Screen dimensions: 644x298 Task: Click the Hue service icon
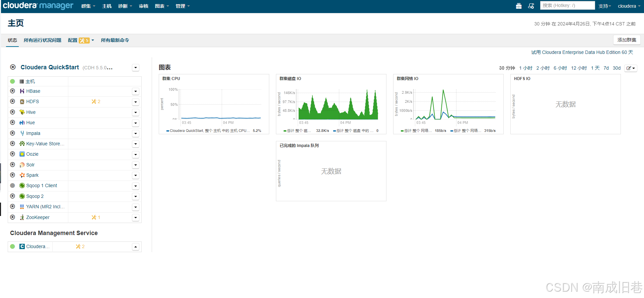click(x=22, y=123)
